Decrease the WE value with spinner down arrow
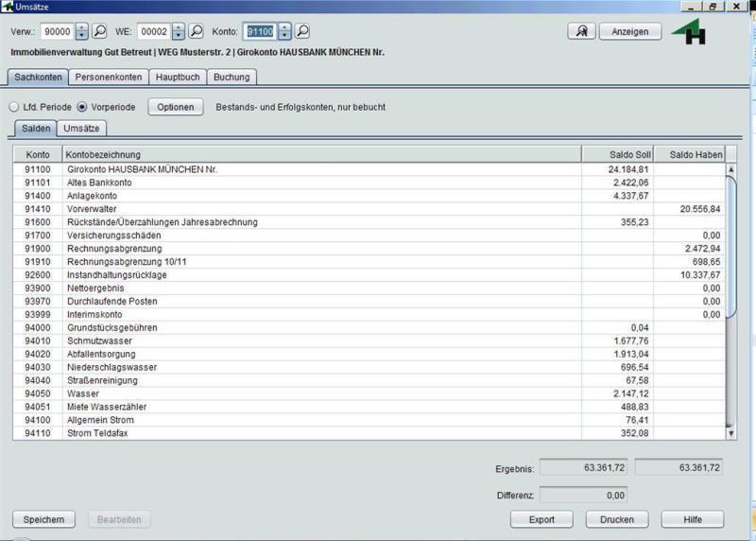Image resolution: width=756 pixels, height=541 pixels. [179, 36]
